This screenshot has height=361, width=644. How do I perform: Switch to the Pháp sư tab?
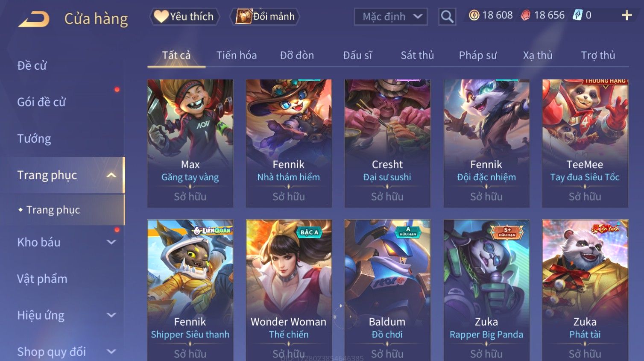click(x=478, y=55)
